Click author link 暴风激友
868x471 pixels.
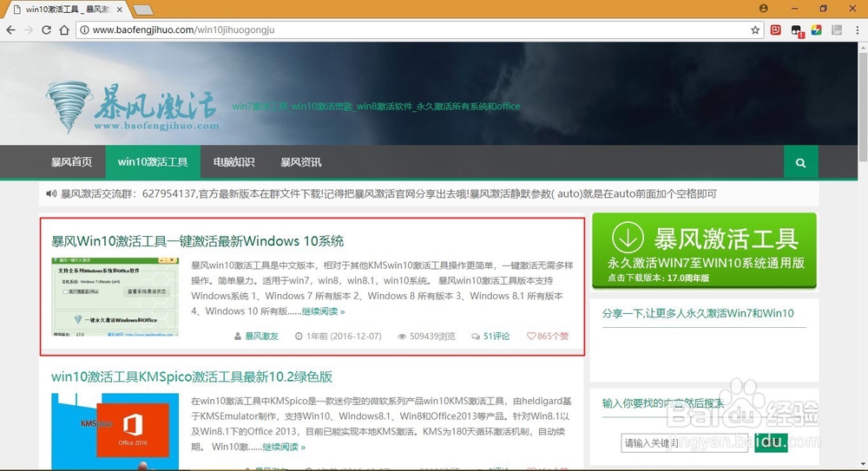(261, 336)
